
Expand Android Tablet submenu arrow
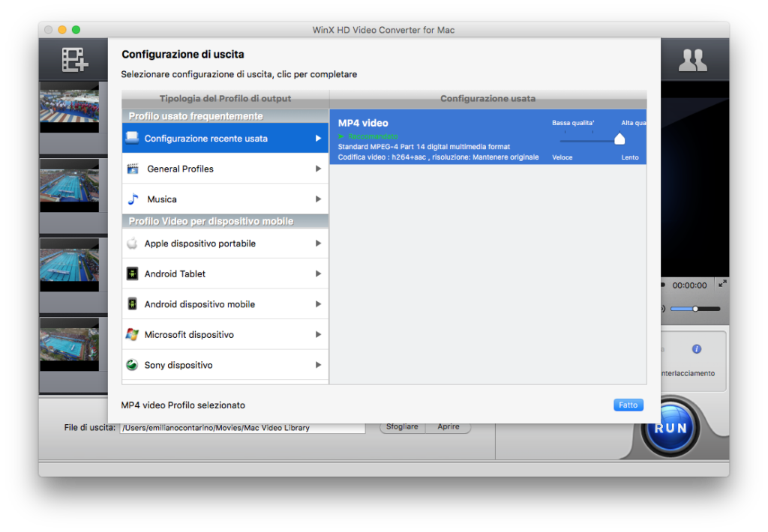coord(318,273)
